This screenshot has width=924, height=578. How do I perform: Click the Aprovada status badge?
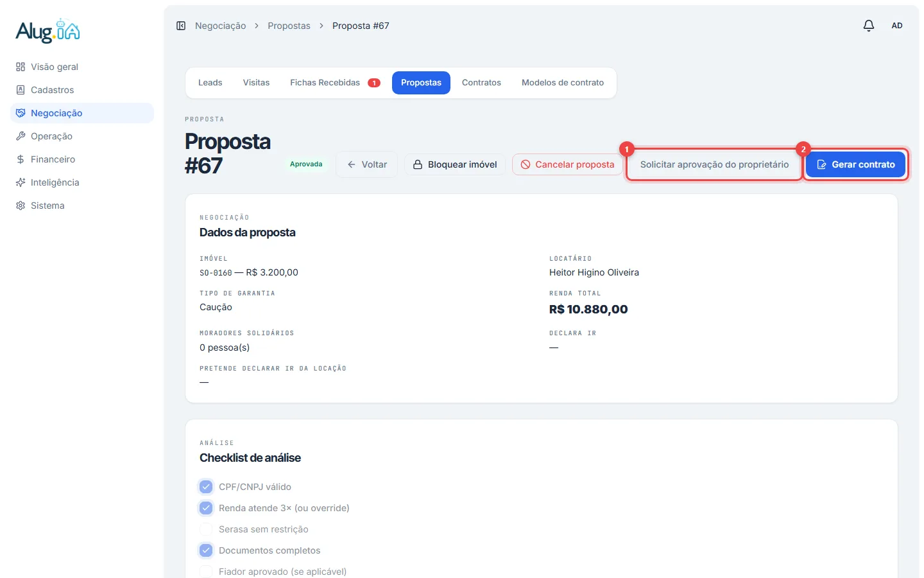click(x=306, y=164)
